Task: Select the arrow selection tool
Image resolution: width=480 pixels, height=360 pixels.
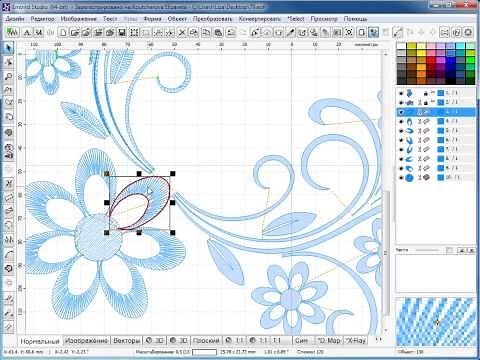Action: point(9,48)
